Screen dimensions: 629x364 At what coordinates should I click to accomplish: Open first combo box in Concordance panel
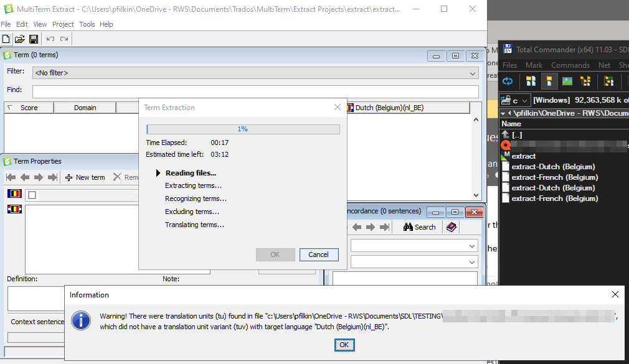pyautogui.click(x=414, y=246)
